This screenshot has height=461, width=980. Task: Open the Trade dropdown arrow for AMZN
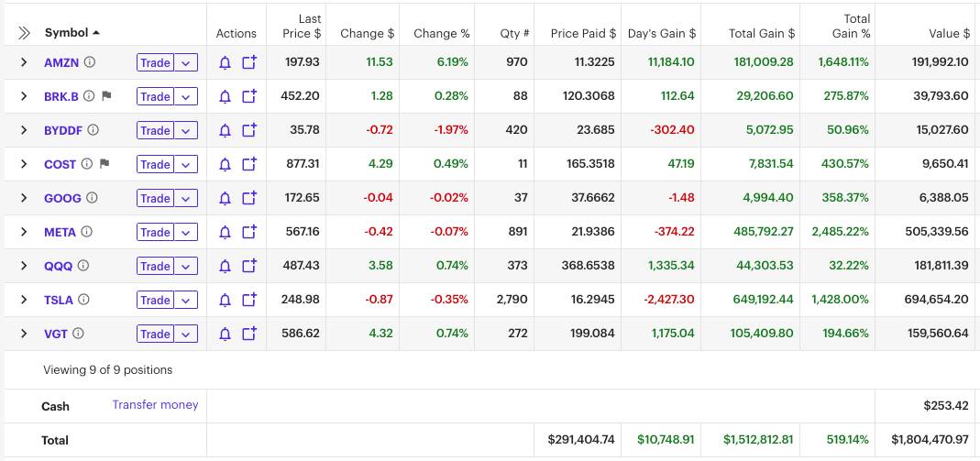point(186,63)
